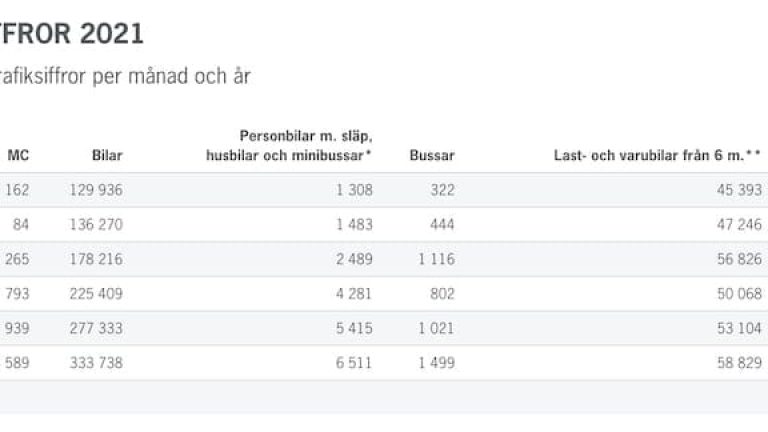Select the cell with value 277 333
The image size is (768, 432).
(x=96, y=328)
